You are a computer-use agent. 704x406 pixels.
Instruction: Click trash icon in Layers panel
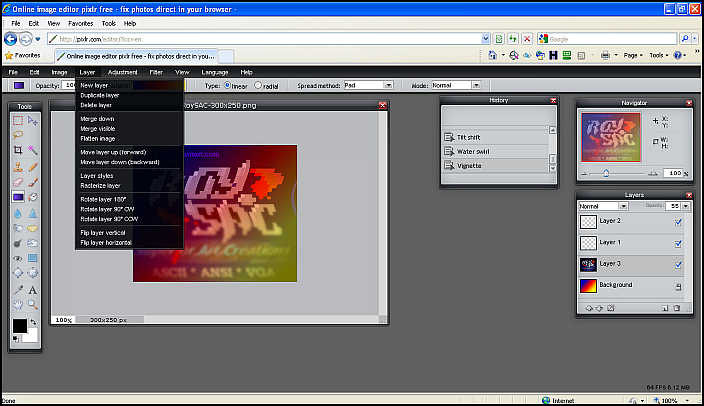(x=677, y=308)
